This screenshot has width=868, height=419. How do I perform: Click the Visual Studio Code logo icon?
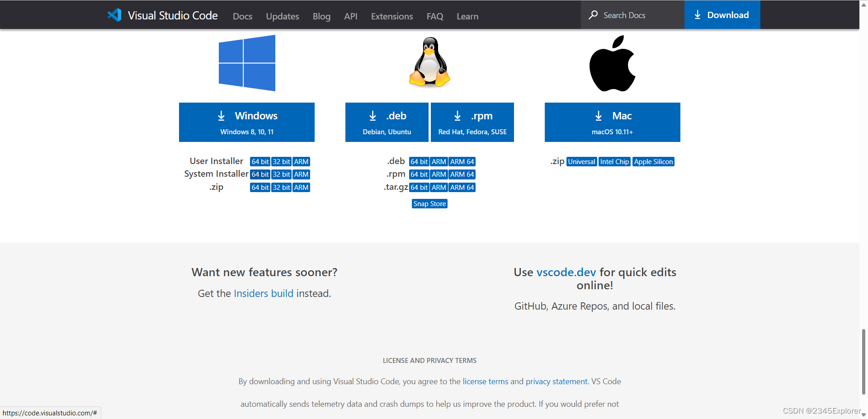(114, 15)
